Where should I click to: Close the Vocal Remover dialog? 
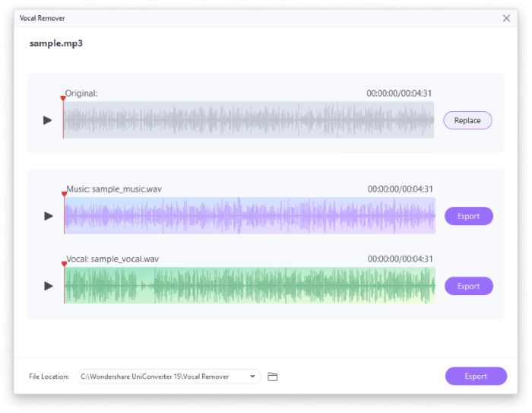[506, 18]
